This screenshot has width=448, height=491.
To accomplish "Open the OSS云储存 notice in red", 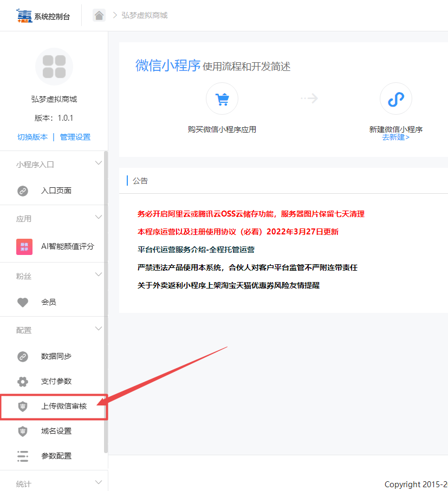I will (251, 214).
